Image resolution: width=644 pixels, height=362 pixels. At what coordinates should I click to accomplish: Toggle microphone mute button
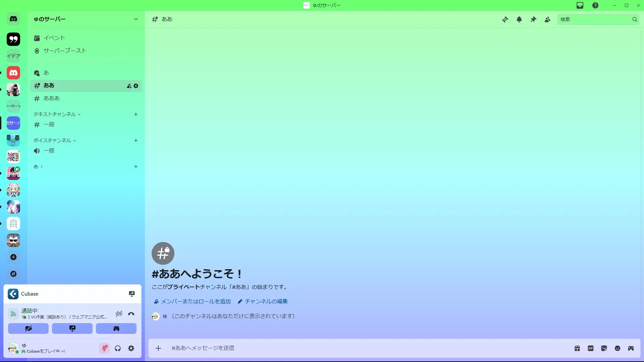click(x=104, y=348)
